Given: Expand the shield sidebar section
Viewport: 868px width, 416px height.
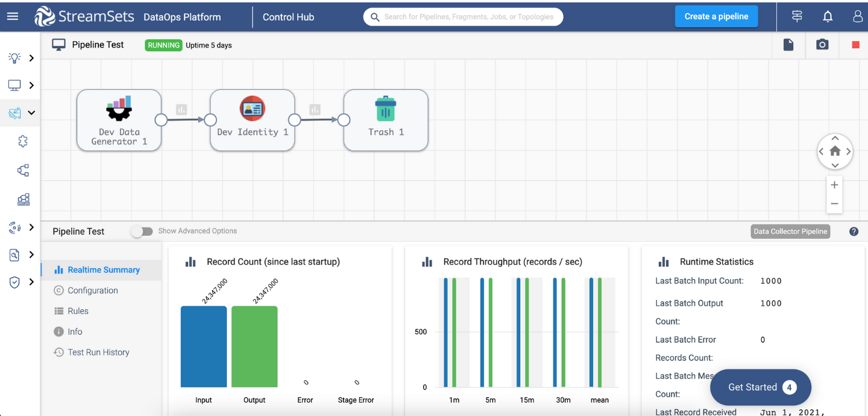Looking at the screenshot, I should click(x=20, y=282).
